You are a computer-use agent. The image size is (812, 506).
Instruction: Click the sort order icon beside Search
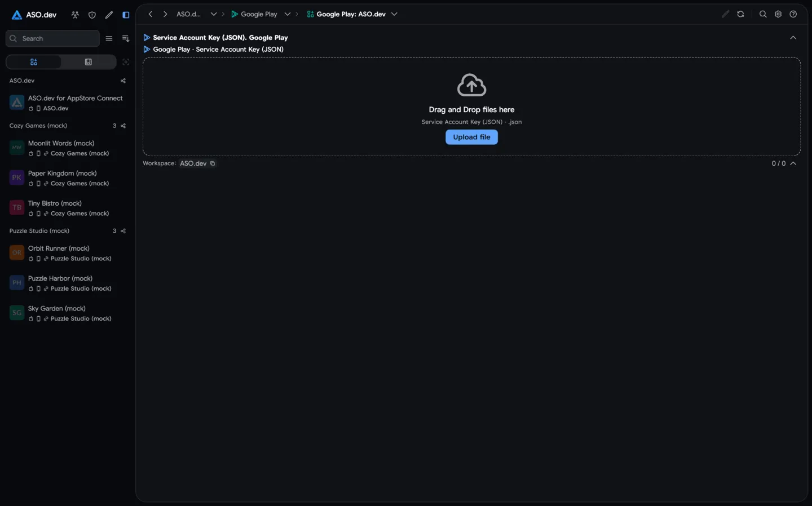coord(126,38)
